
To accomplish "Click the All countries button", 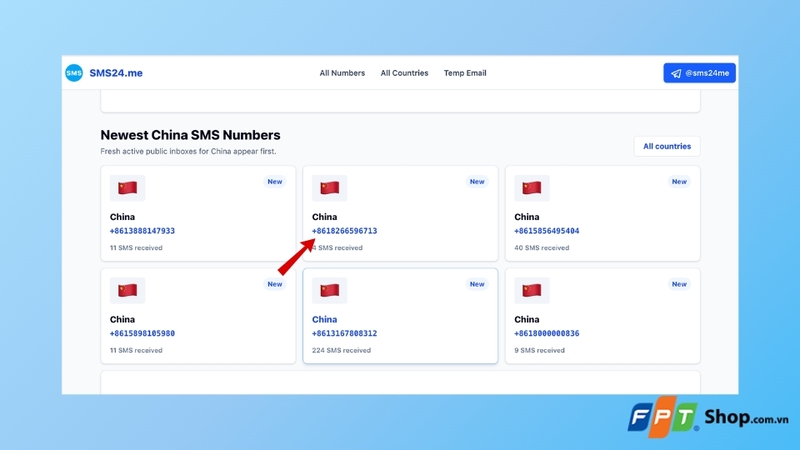I will click(667, 146).
